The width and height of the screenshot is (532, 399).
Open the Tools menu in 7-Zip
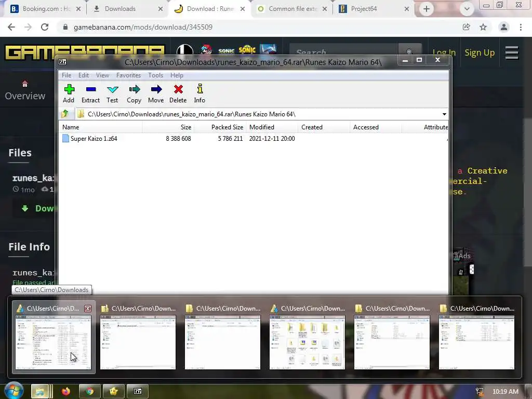[x=155, y=75]
